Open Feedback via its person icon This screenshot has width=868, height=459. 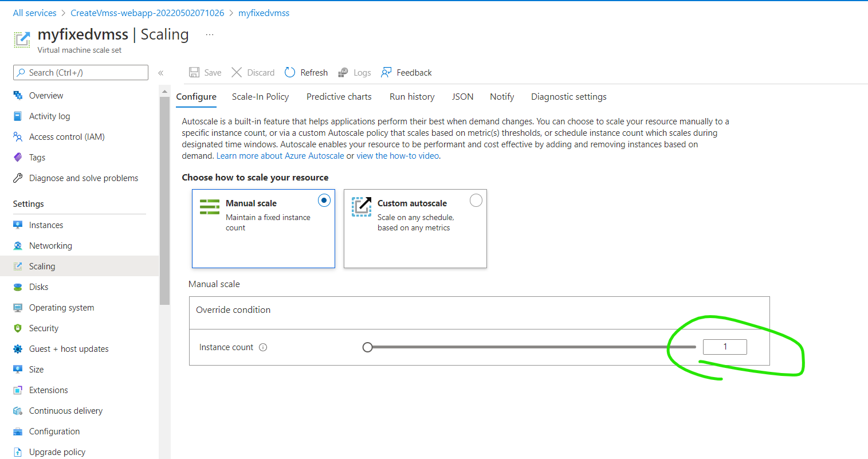tap(386, 72)
